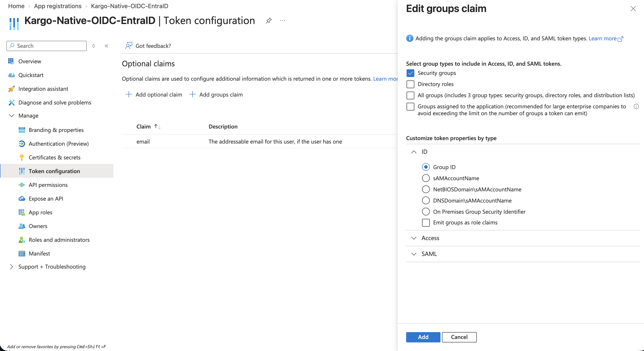Click the Expose an API cloud icon
The height and width of the screenshot is (351, 644).
click(x=22, y=198)
